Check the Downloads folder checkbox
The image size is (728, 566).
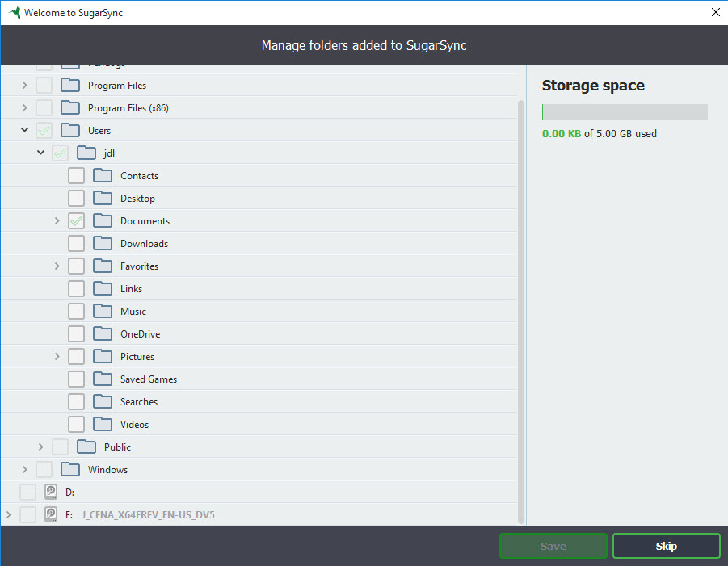point(76,244)
